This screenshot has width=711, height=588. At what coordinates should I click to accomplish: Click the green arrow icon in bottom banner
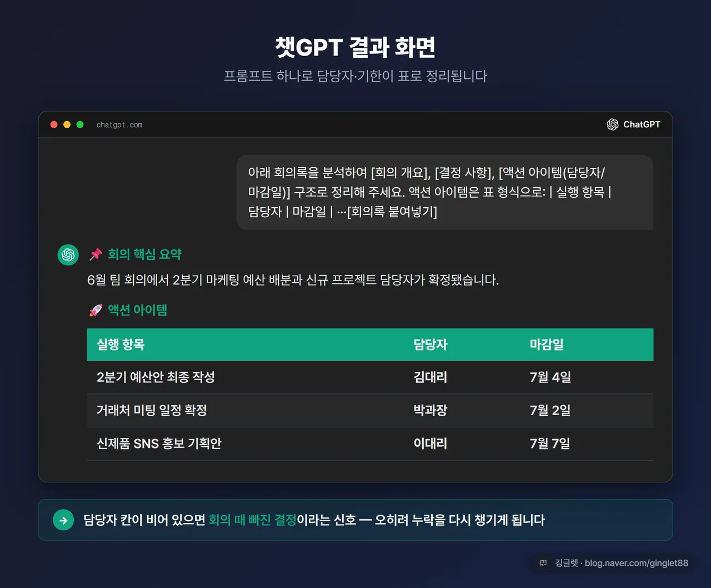[63, 520]
